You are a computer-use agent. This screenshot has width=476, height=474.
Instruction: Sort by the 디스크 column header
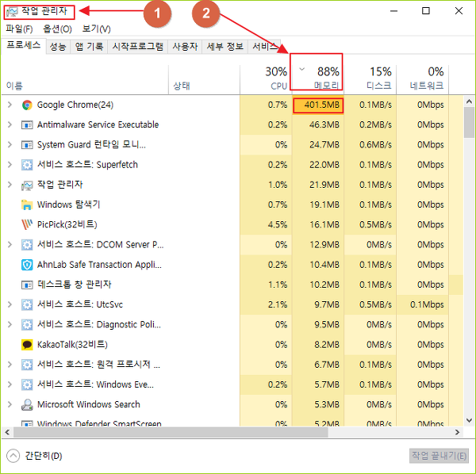click(370, 78)
